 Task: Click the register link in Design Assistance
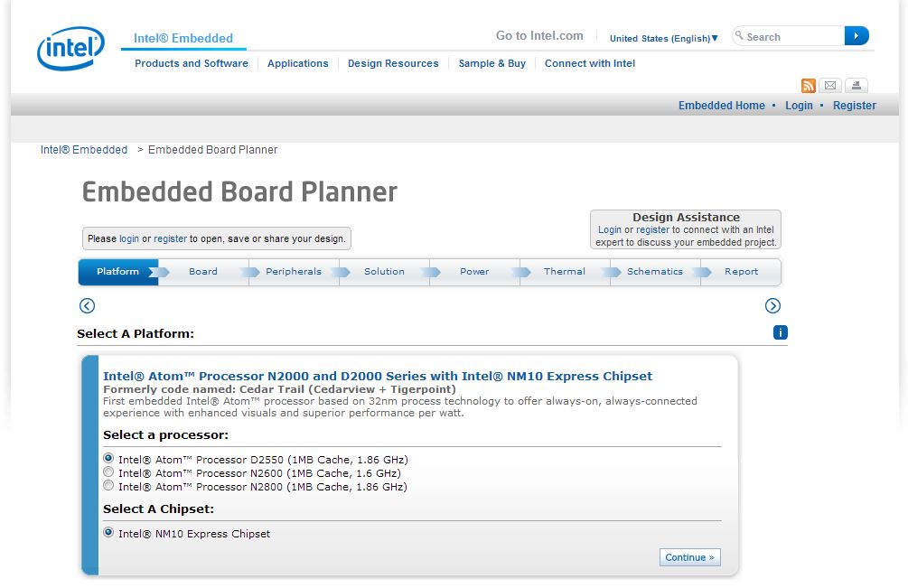coord(652,229)
